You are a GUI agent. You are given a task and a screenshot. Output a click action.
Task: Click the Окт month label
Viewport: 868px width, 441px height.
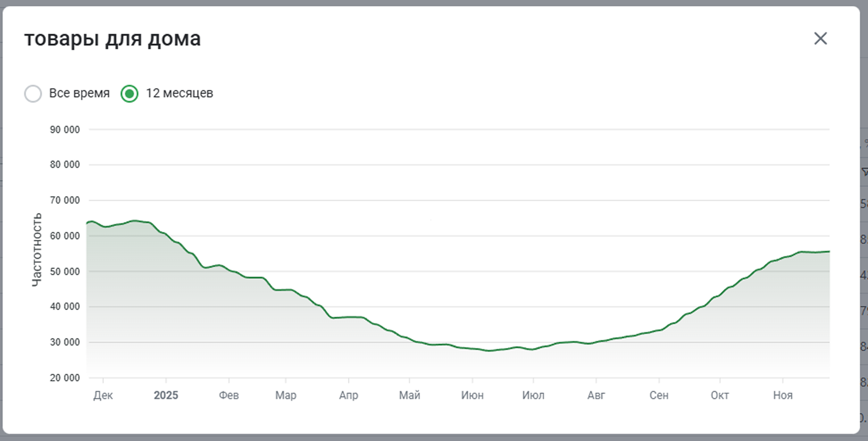click(720, 395)
